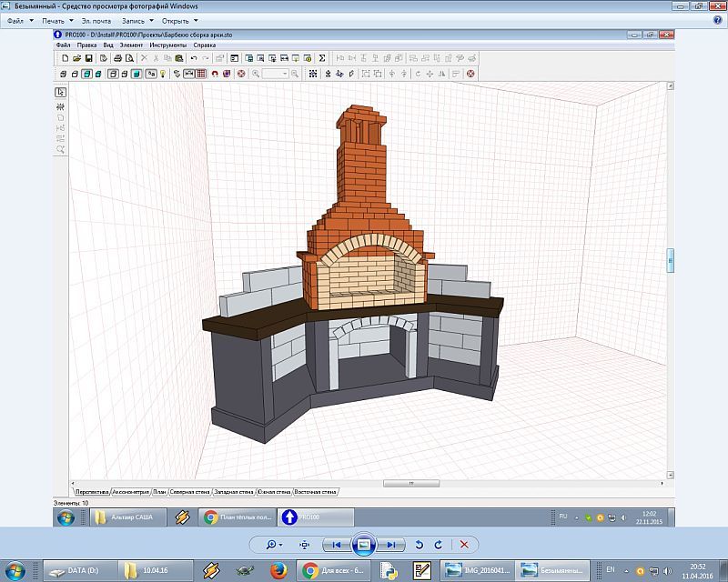Toggle the wireframe view mode button
728x582 pixels.
pyautogui.click(x=64, y=74)
